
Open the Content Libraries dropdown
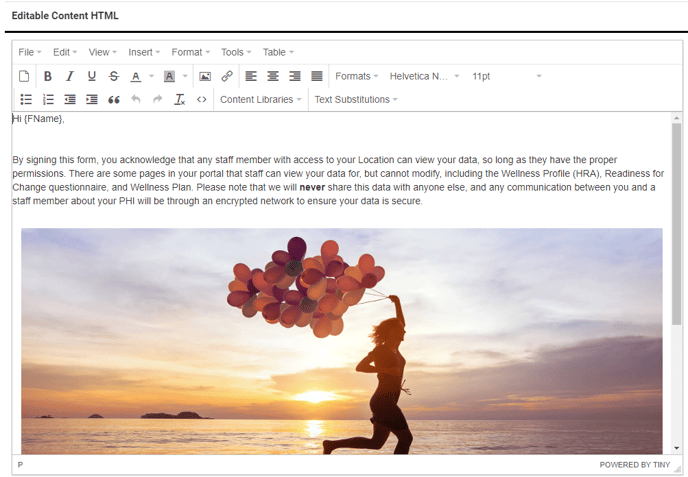(x=260, y=100)
